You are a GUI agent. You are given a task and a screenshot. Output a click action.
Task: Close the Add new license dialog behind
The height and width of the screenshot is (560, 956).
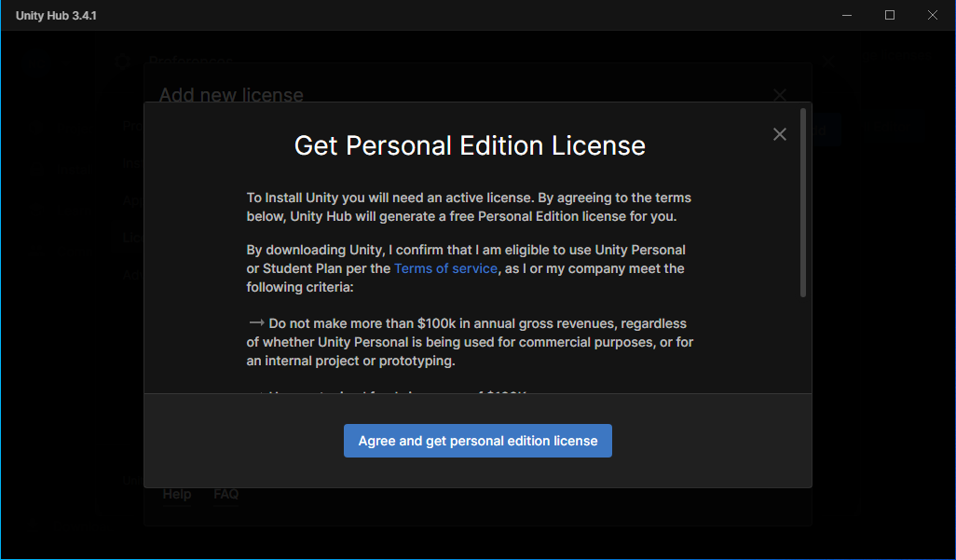coord(779,95)
